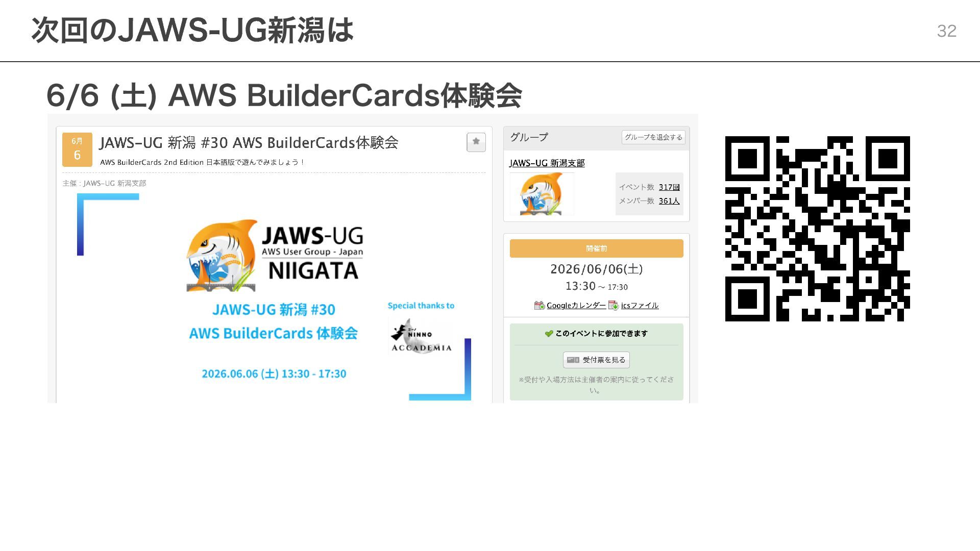Click the NINNO ACCADEMIA sponsor logo
Screen dimensions: 980x551
coord(421,336)
